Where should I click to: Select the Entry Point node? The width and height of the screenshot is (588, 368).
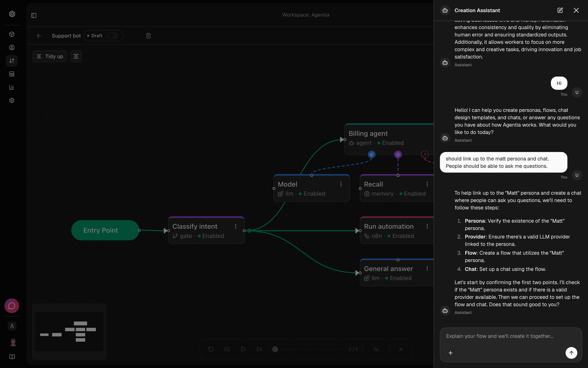[105, 230]
